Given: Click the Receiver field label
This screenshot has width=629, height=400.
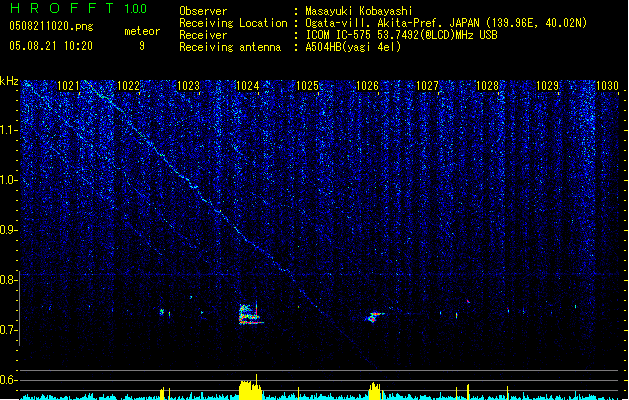Looking at the screenshot, I should pyautogui.click(x=203, y=35).
